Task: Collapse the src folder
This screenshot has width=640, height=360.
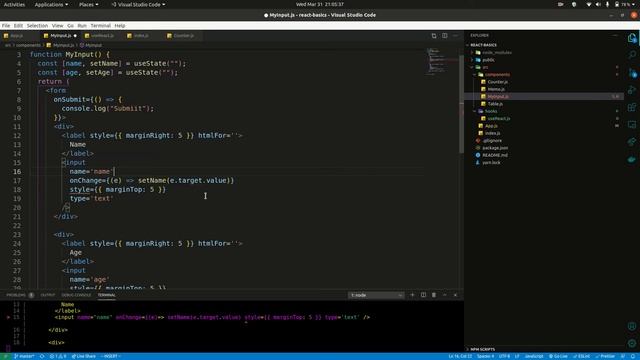Action: [485, 67]
